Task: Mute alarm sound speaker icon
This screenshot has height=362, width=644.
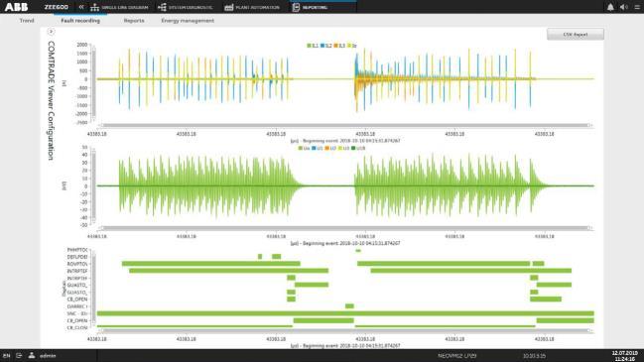Action: [x=624, y=7]
